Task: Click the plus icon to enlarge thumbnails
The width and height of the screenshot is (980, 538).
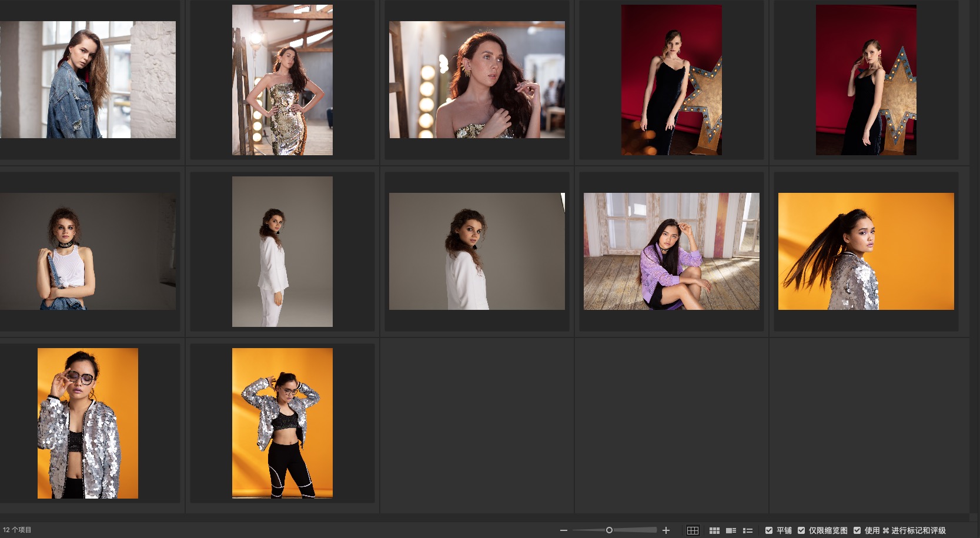Action: (666, 530)
